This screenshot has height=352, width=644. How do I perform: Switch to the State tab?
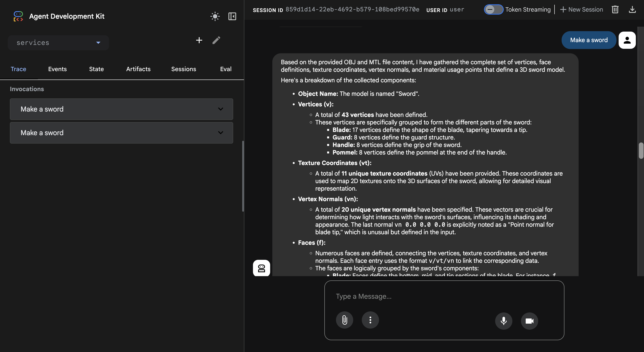coord(96,69)
